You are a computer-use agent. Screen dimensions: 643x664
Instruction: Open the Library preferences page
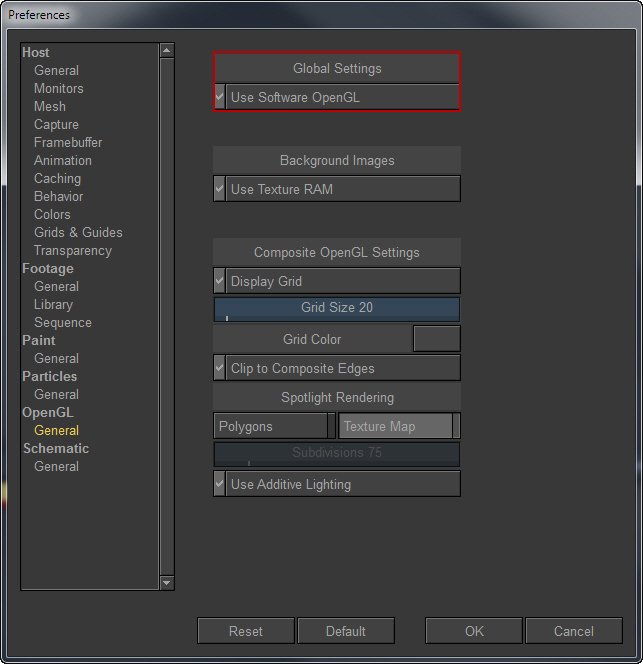pyautogui.click(x=53, y=304)
